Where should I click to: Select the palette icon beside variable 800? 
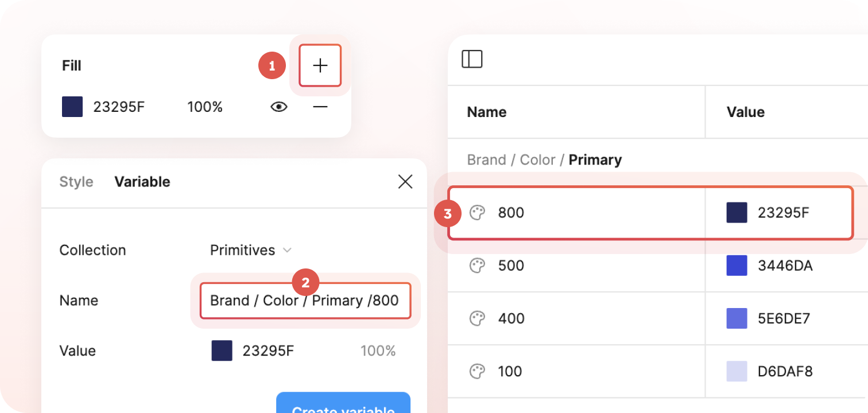click(476, 212)
